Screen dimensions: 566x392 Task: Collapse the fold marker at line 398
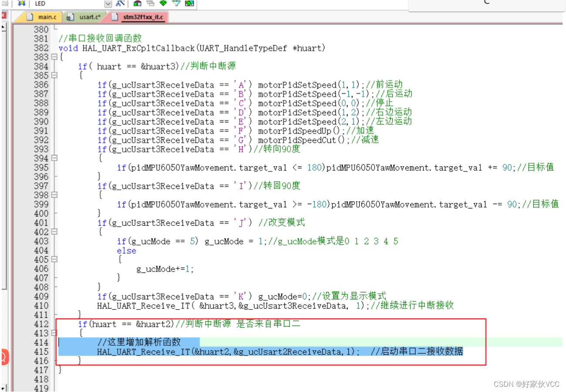coord(54,195)
